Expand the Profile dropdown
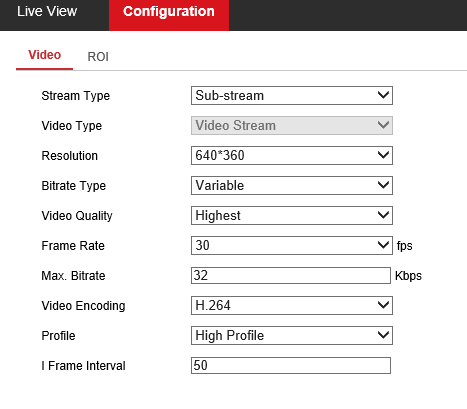Image resolution: width=467 pixels, height=409 pixels. tap(292, 336)
